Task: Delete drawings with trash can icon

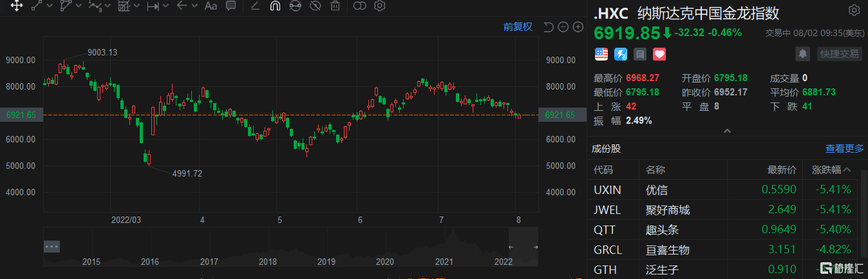Action: pos(335,6)
